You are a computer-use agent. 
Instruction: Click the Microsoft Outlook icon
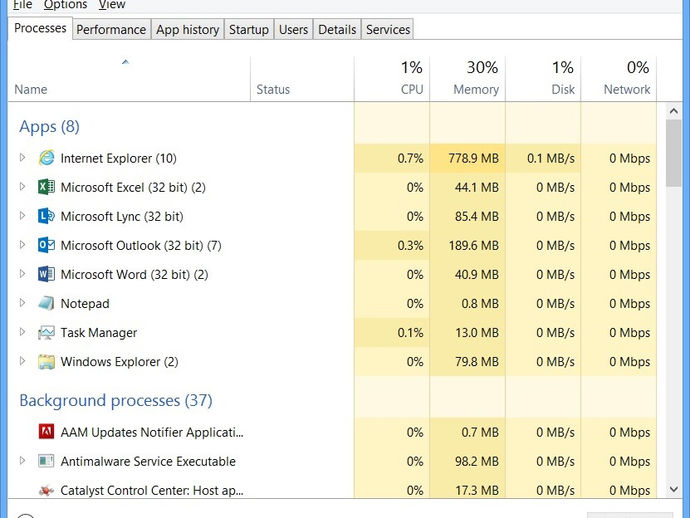(x=46, y=245)
